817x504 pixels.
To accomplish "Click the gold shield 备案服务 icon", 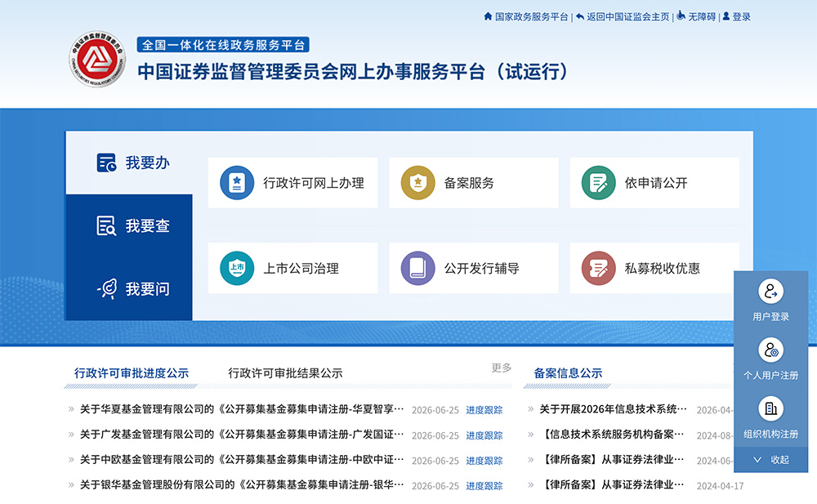I will 417,183.
